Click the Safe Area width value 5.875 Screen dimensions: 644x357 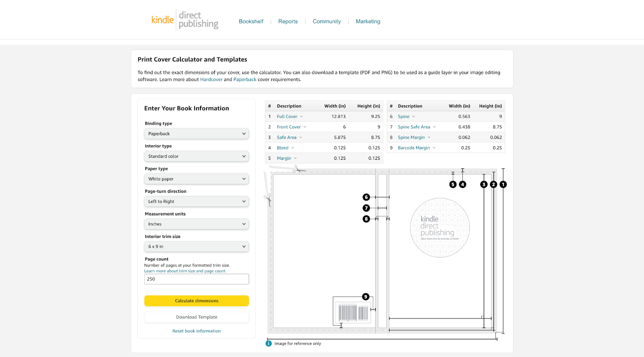(x=340, y=137)
